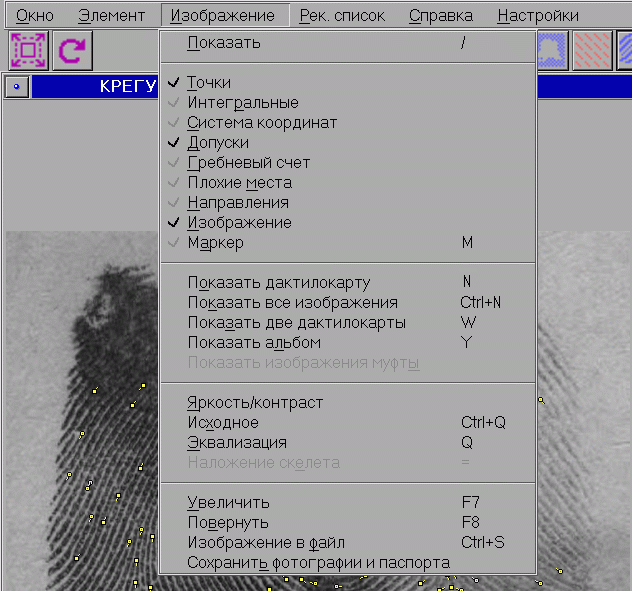This screenshot has width=632, height=591.
Task: Open the Рек. список menu
Action: coord(342,15)
